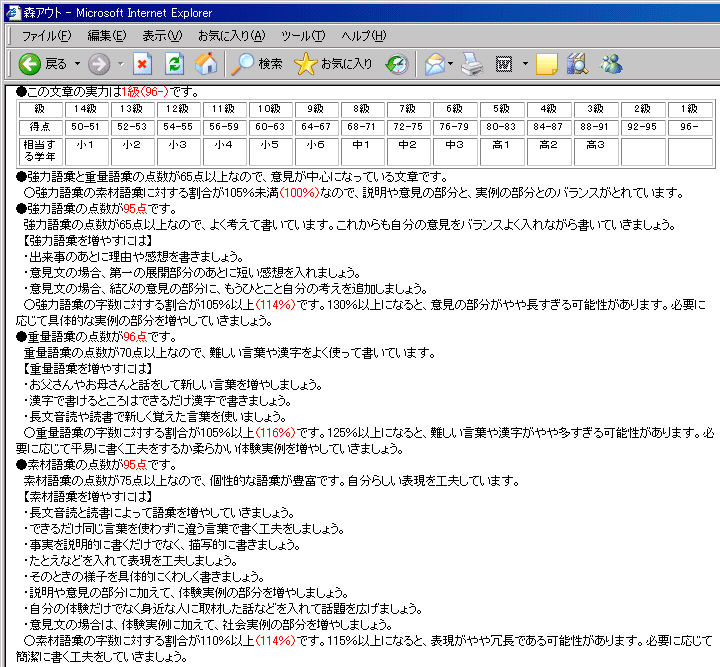720x667 pixels.
Task: Open the Research book icon
Action: coord(578,64)
